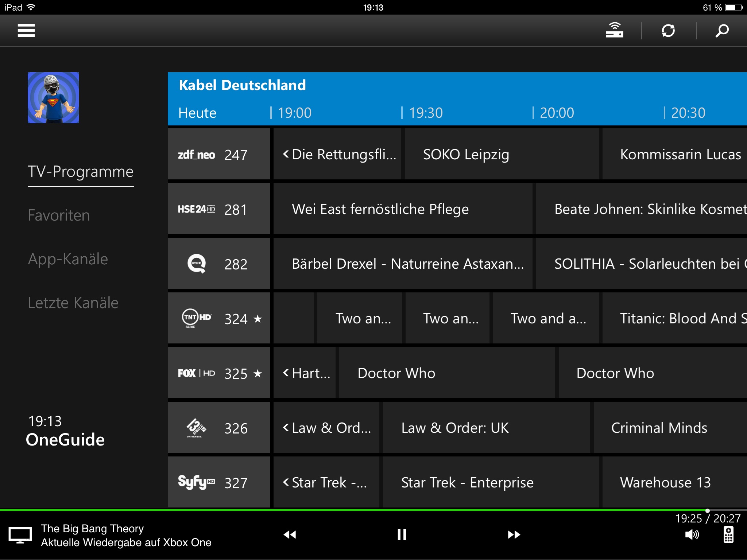This screenshot has height=560, width=747.
Task: Open the Hart... programme on FOX HD
Action: (305, 373)
